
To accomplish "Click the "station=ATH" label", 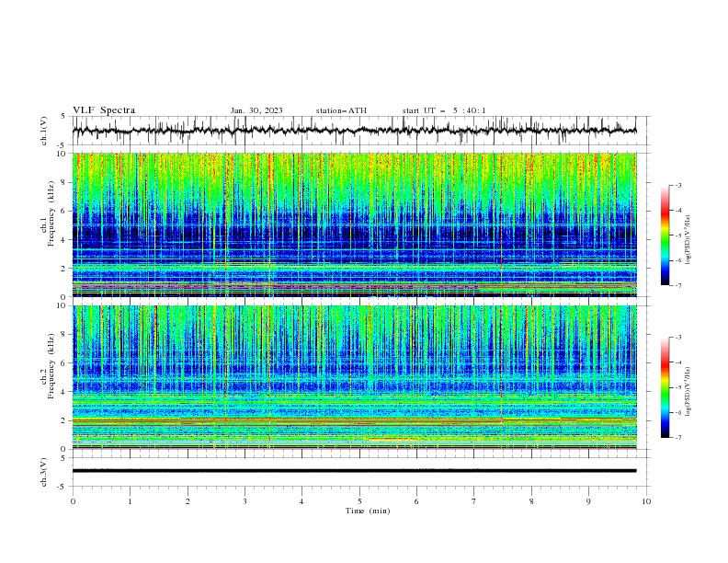I will pyautogui.click(x=341, y=110).
